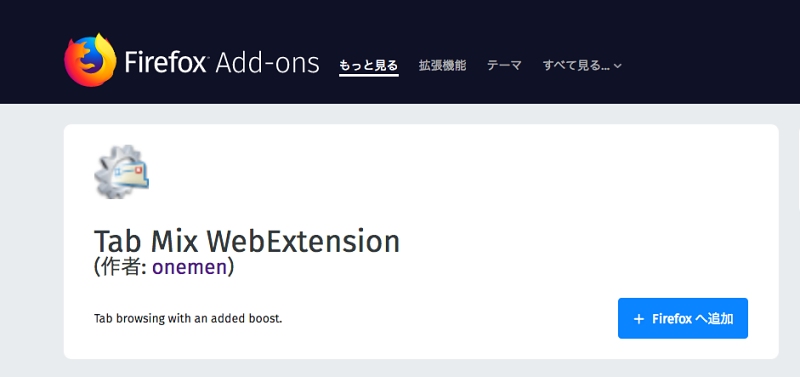Click the Firefox fox logo icon

(x=90, y=60)
